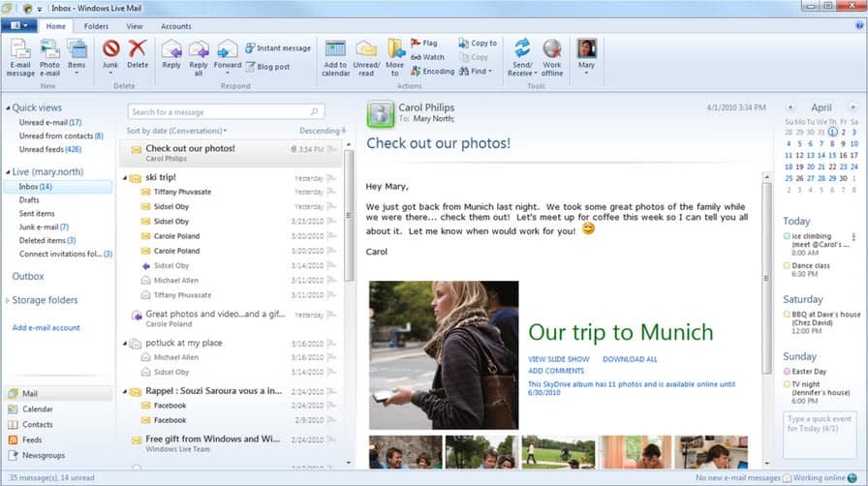868x486 pixels.
Task: Forward the selected message
Action: 227,57
